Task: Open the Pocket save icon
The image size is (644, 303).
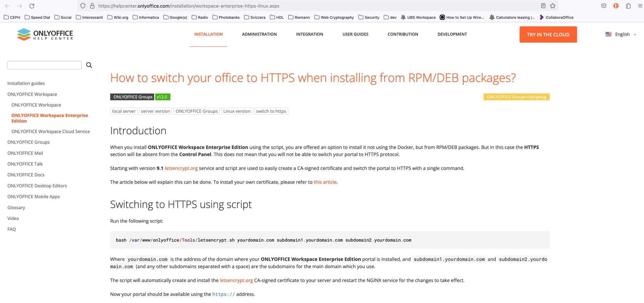Action: point(604,6)
